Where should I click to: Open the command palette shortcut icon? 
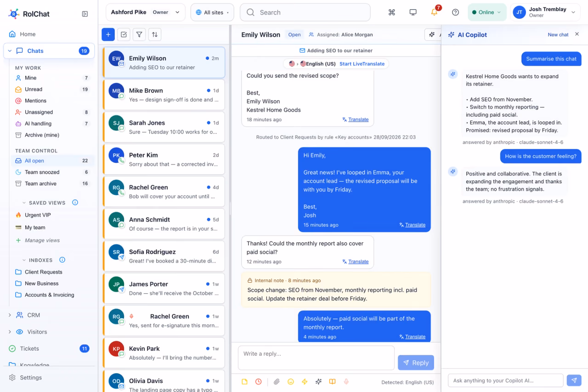392,12
